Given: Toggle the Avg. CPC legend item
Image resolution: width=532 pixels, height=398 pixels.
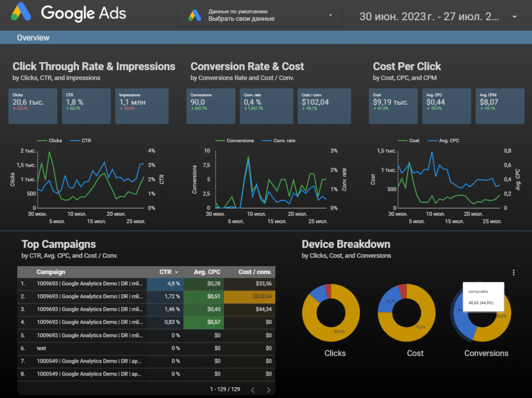Looking at the screenshot, I should (444, 140).
